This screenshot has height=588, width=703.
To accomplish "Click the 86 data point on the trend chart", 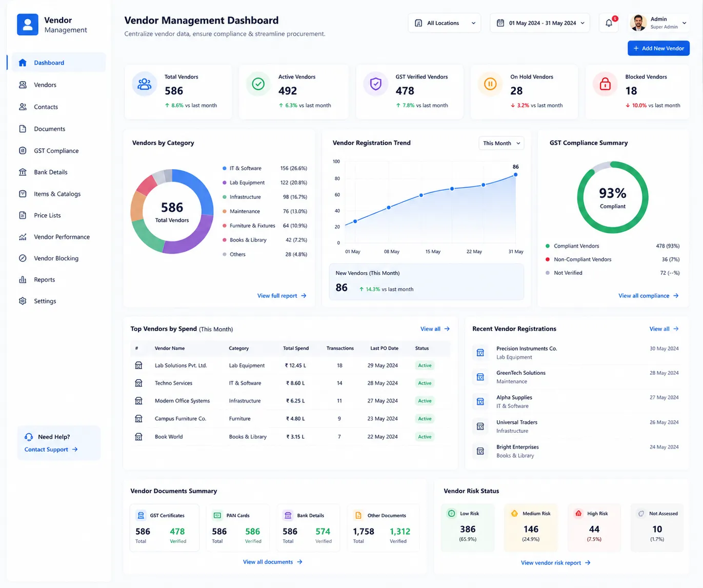I will tap(515, 175).
